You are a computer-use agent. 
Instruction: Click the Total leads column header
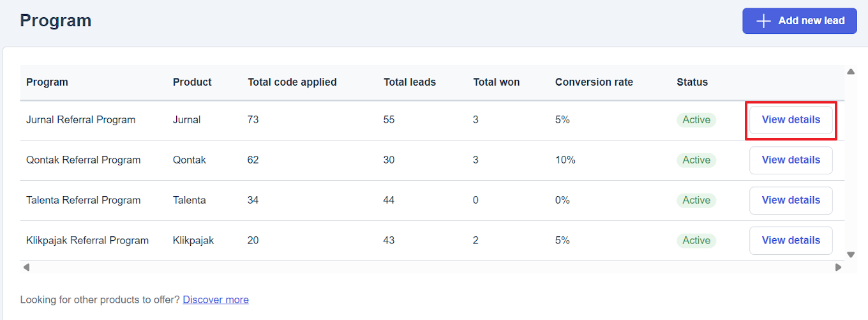(x=409, y=82)
